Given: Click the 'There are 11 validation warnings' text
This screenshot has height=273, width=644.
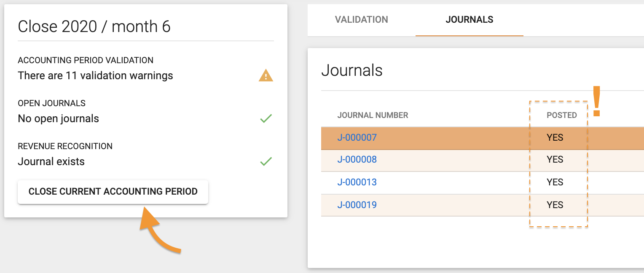Looking at the screenshot, I should tap(95, 76).
